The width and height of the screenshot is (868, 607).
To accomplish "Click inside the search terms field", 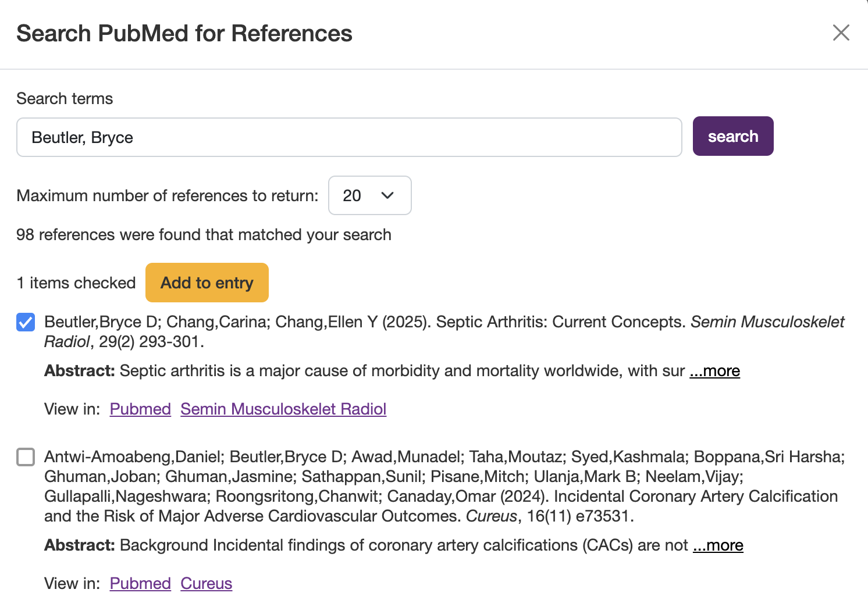I will (349, 137).
